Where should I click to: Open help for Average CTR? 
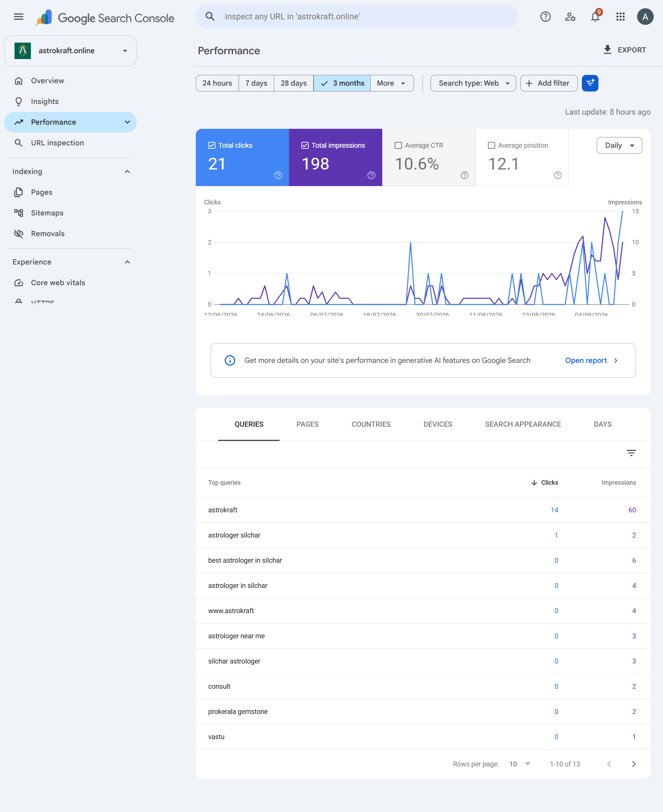tap(464, 175)
